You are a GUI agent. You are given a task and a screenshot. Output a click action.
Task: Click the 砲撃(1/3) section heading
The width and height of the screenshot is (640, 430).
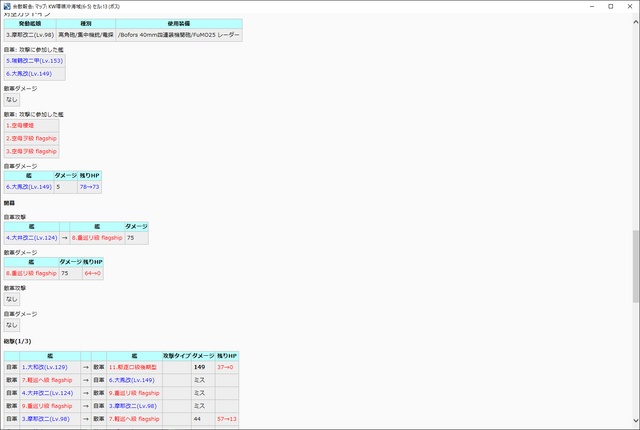(x=18, y=341)
